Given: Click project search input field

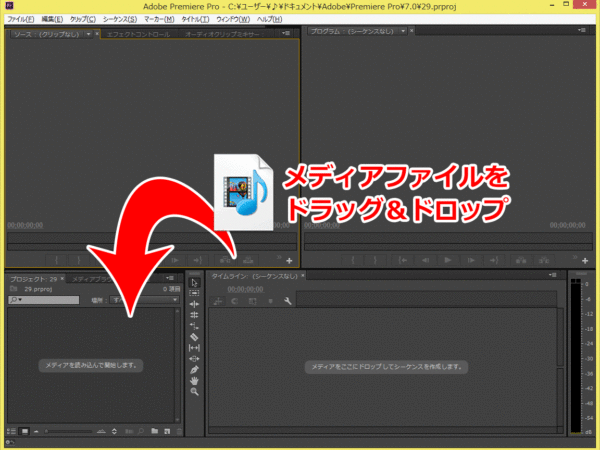Looking at the screenshot, I should coord(44,300).
